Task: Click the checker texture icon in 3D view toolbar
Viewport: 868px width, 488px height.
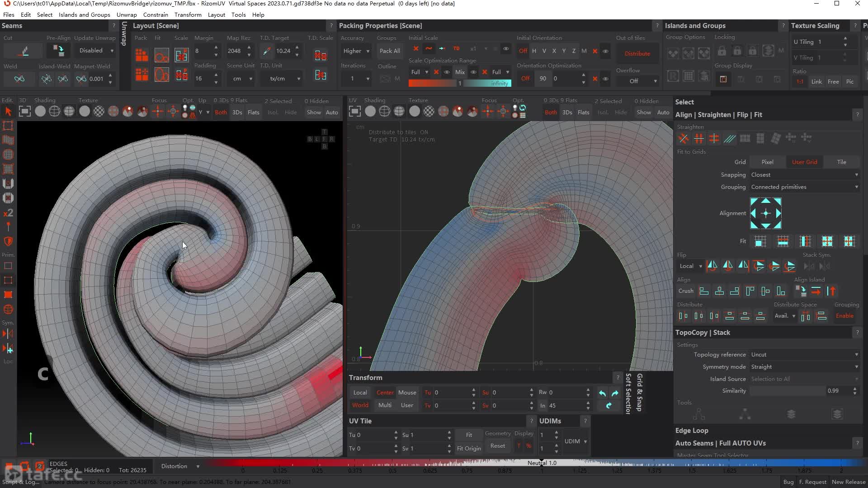Action: coord(99,112)
